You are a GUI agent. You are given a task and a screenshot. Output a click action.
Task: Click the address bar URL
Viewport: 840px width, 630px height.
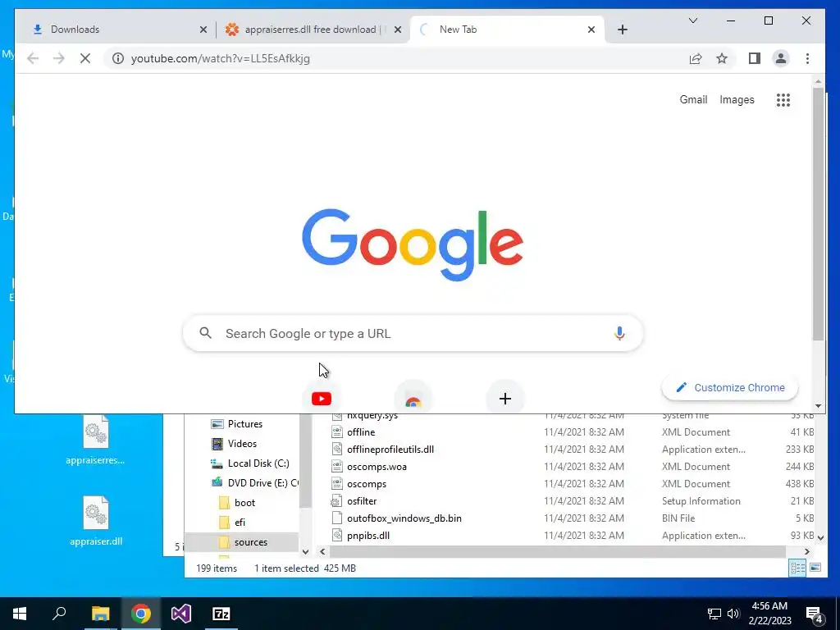(220, 58)
